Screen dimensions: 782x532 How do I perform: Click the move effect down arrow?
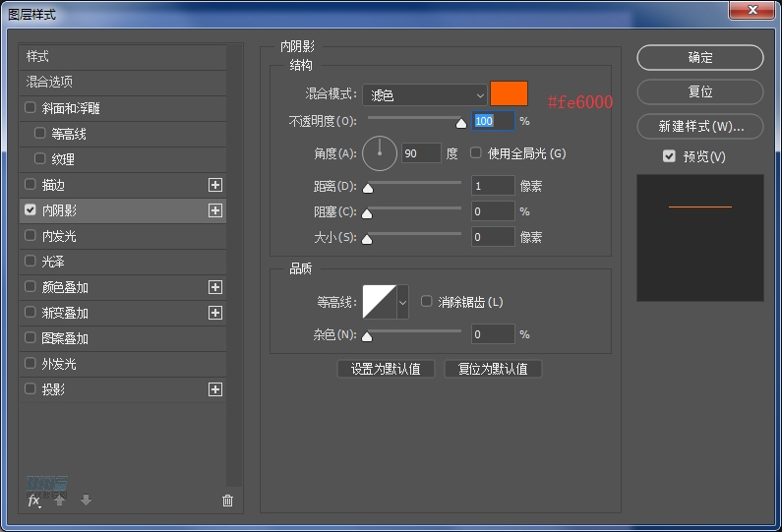coord(86,501)
